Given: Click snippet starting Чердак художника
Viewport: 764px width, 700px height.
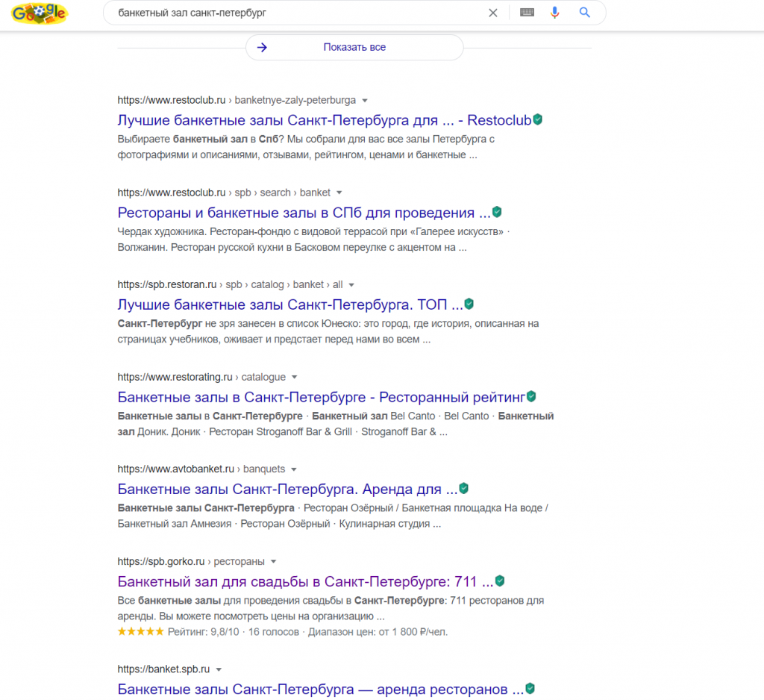Looking at the screenshot, I should click(313, 240).
